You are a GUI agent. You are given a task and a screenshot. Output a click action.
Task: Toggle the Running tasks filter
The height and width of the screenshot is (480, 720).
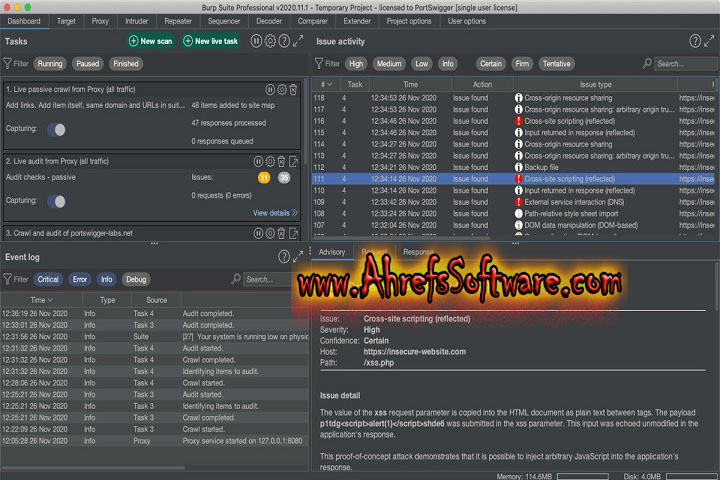50,64
